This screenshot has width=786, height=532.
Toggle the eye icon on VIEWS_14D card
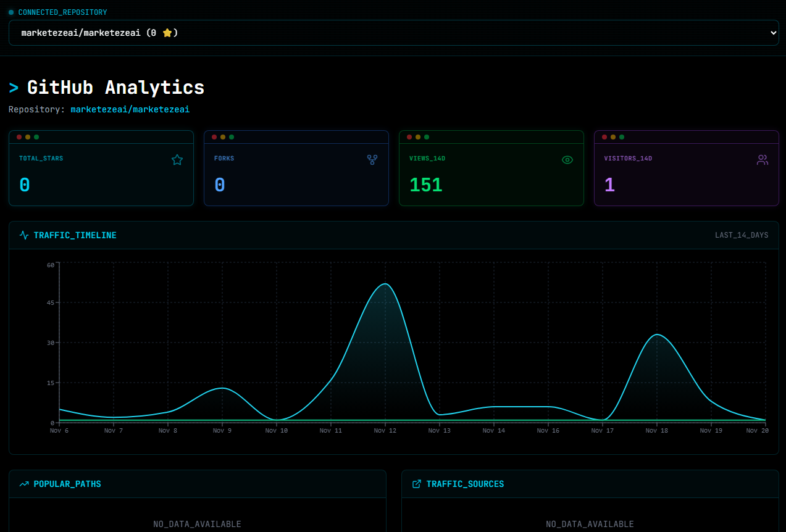coord(567,159)
